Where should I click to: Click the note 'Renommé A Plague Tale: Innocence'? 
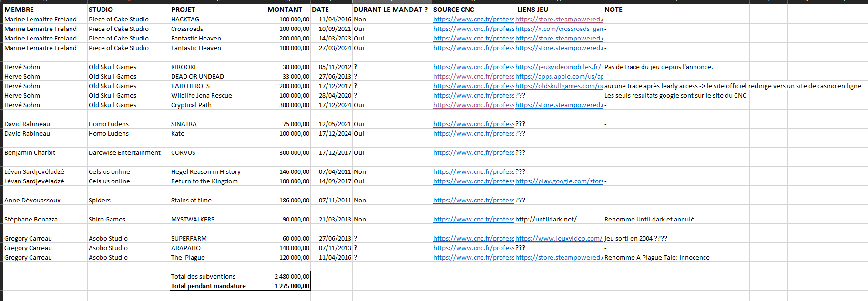coord(657,257)
